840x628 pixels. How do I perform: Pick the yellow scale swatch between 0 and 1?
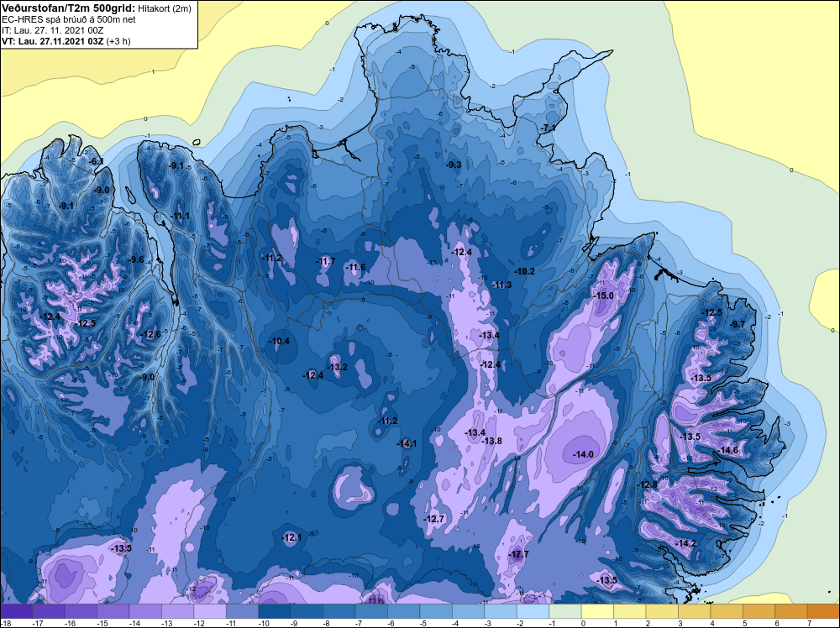pyautogui.click(x=597, y=611)
